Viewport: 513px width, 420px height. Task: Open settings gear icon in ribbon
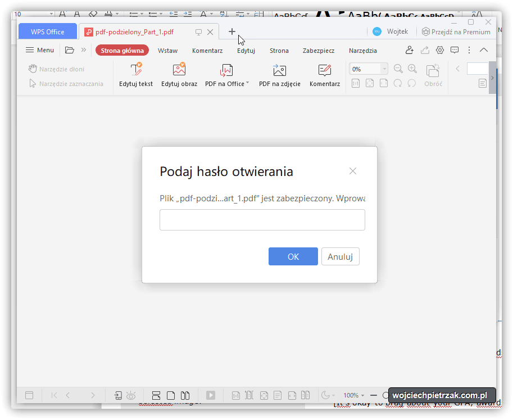coord(440,50)
